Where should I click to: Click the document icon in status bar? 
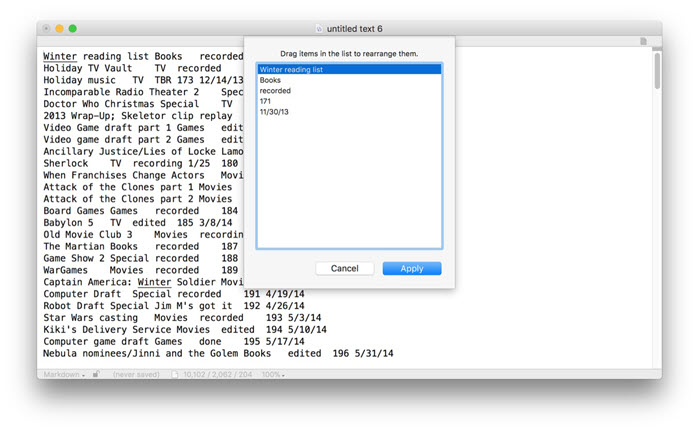tap(175, 374)
